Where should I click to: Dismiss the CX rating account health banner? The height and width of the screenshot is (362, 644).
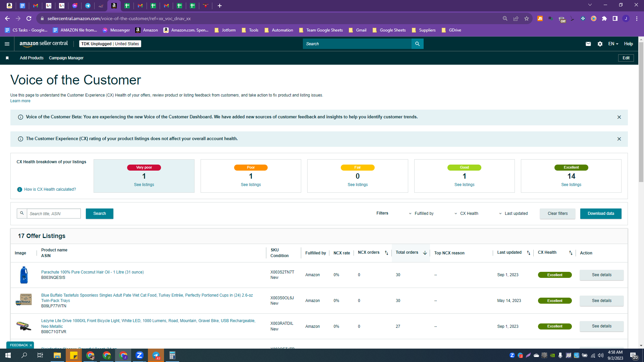click(x=619, y=139)
